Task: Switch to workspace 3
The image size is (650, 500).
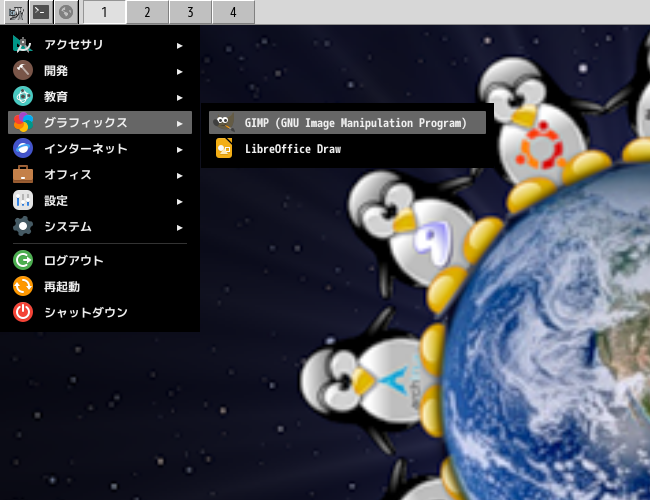Action: [x=190, y=12]
